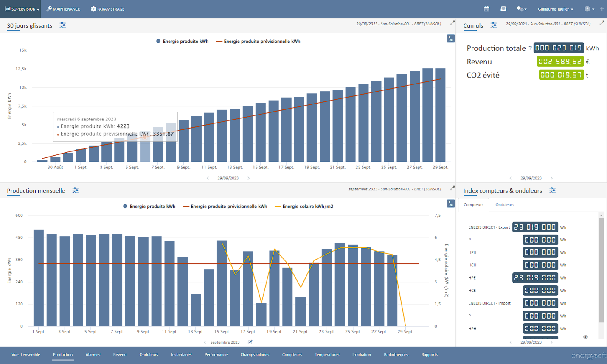Click the inbox tray icon in header
Viewport: 607px width, 364px height.
(503, 9)
